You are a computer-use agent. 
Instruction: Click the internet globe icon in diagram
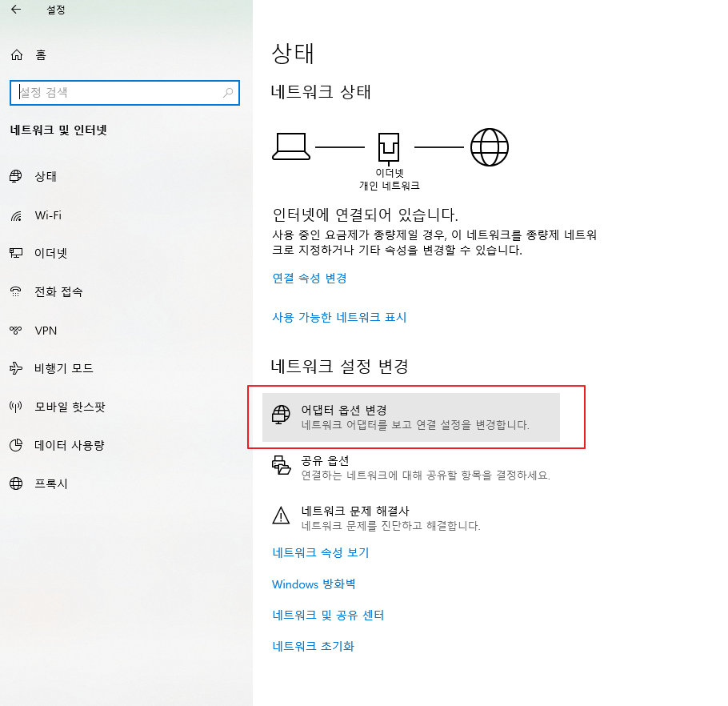[490, 147]
